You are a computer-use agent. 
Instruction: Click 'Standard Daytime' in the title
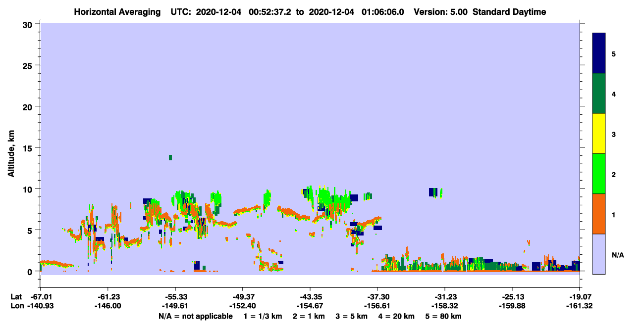(509, 12)
